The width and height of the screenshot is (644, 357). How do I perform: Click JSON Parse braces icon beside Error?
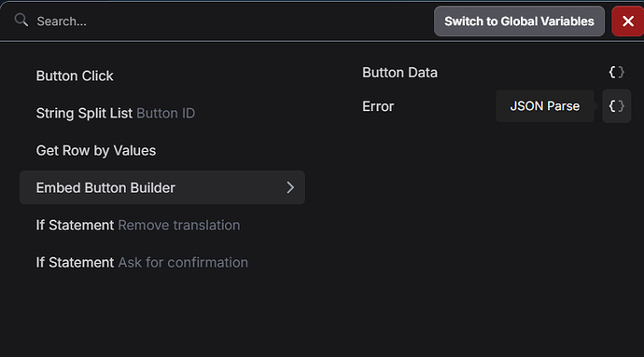tap(617, 106)
